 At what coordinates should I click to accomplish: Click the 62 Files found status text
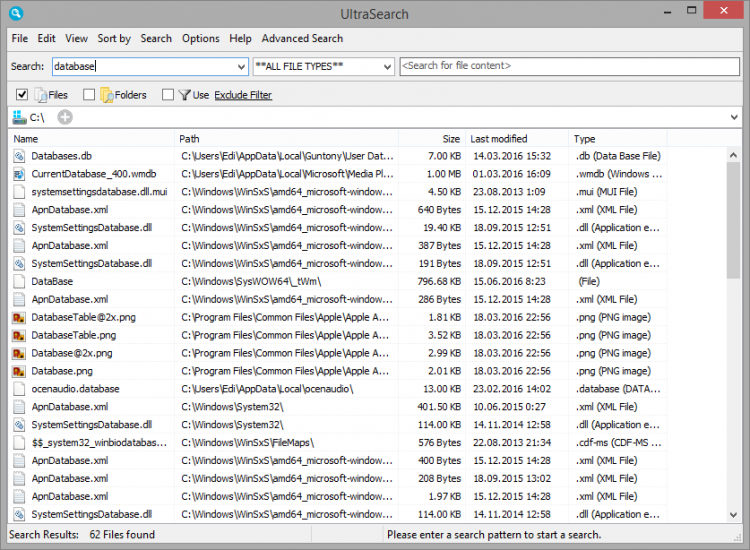click(x=122, y=535)
